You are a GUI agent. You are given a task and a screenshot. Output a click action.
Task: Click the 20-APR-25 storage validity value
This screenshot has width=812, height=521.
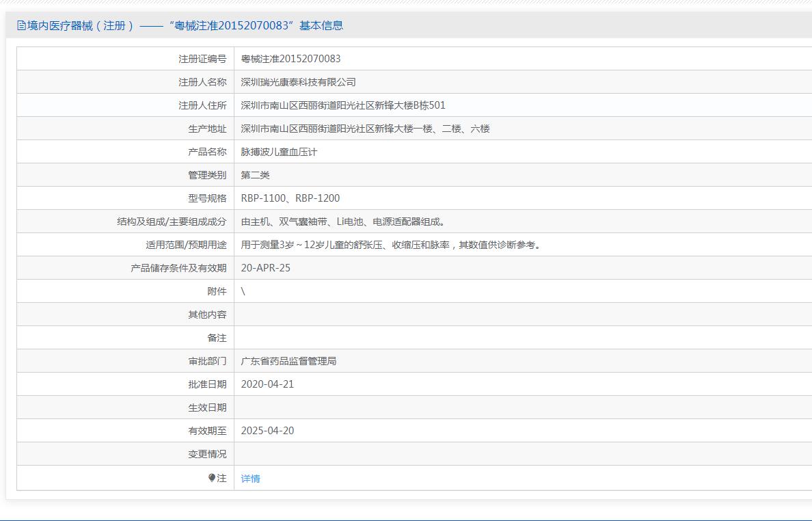(265, 268)
